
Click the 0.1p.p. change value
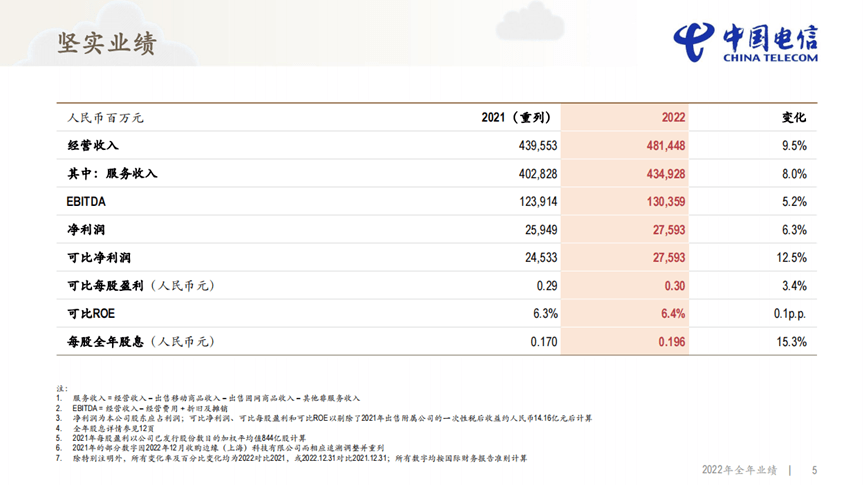point(790,314)
